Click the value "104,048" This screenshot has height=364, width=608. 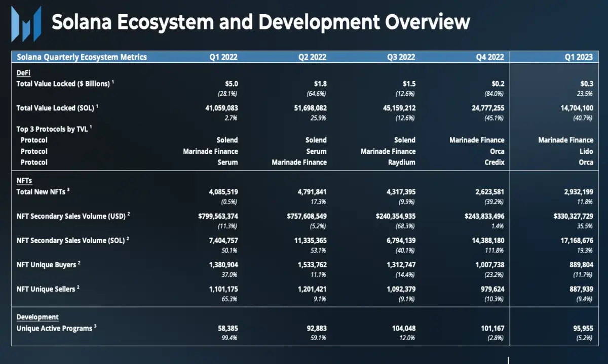coord(403,328)
